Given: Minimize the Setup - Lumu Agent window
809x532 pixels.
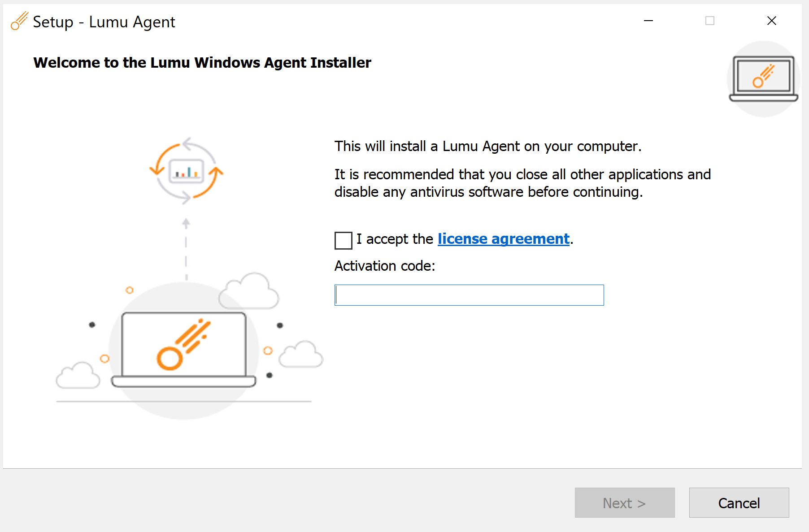Looking at the screenshot, I should pyautogui.click(x=648, y=21).
